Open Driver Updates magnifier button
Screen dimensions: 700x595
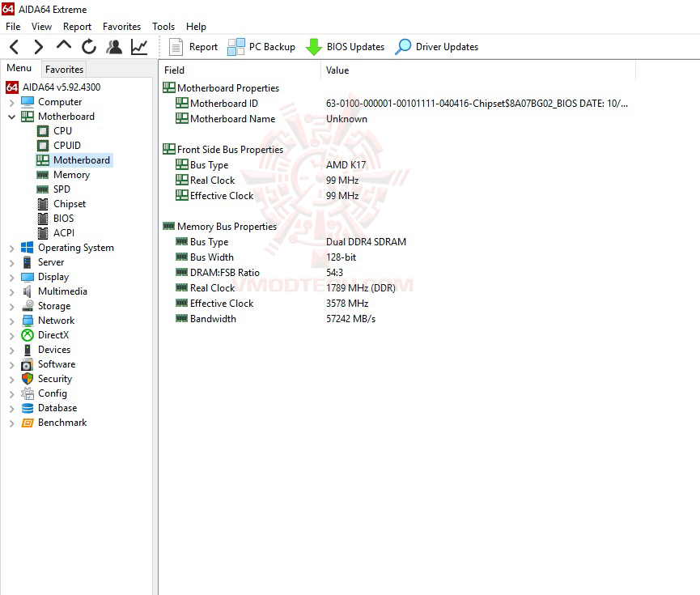(x=437, y=47)
